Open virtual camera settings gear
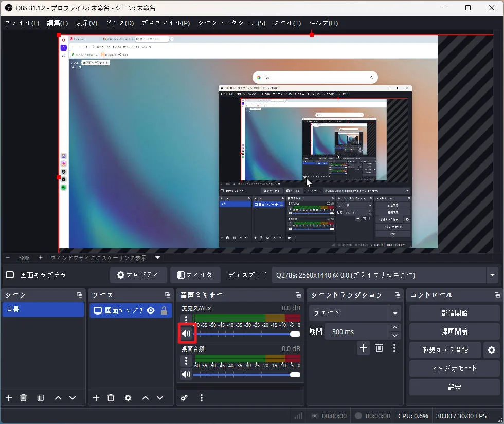The height and width of the screenshot is (424, 504). click(x=492, y=350)
